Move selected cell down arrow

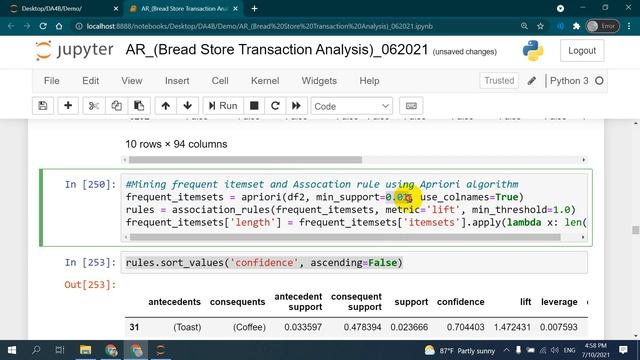click(x=188, y=106)
